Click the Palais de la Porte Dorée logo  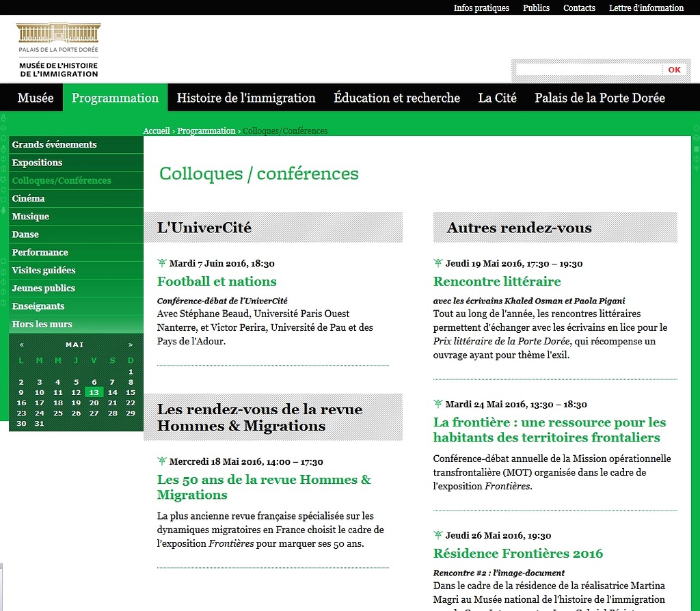coord(59,49)
